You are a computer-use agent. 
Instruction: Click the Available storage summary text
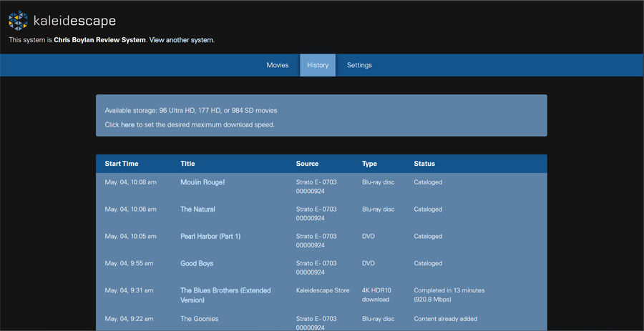191,111
